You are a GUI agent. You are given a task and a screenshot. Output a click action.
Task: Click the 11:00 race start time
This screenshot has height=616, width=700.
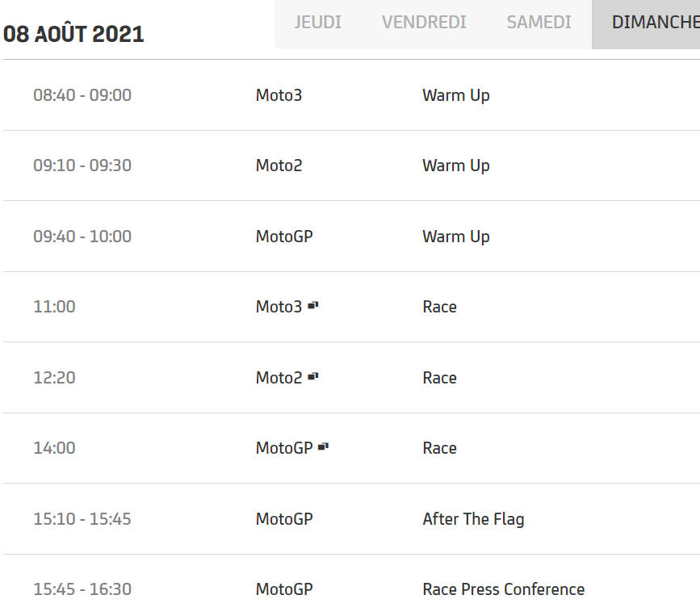[54, 307]
